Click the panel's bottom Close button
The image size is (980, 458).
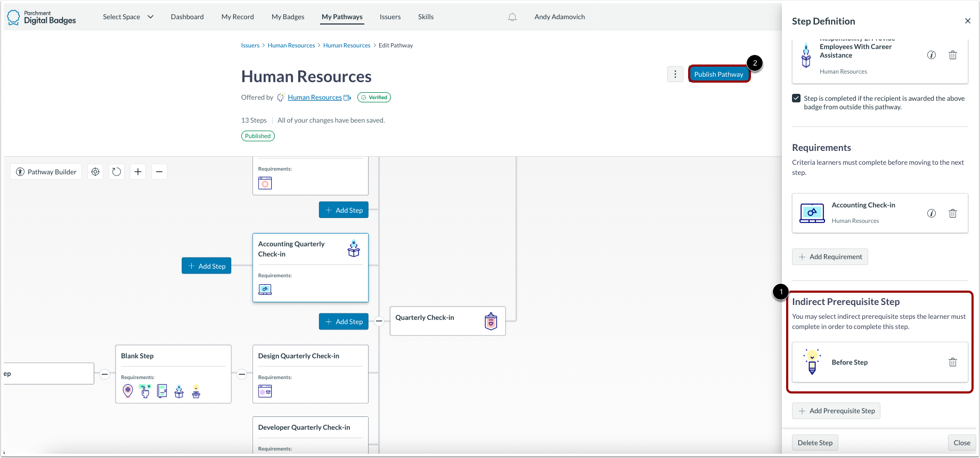[961, 443]
